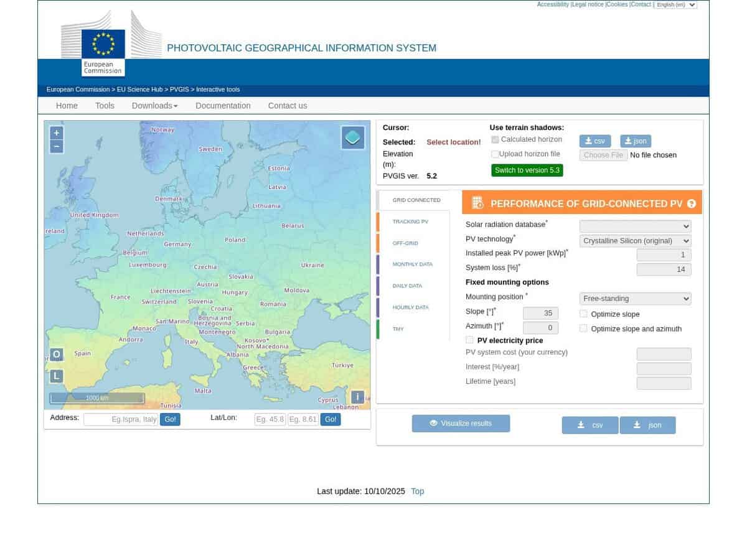This screenshot has height=560, width=747.
Task: Click the Slope value field
Action: (x=540, y=314)
